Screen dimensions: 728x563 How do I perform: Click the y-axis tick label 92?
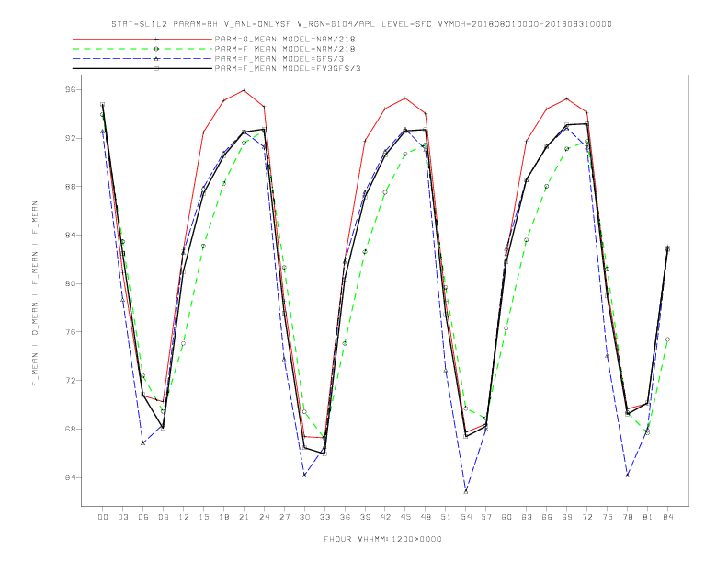click(x=70, y=138)
